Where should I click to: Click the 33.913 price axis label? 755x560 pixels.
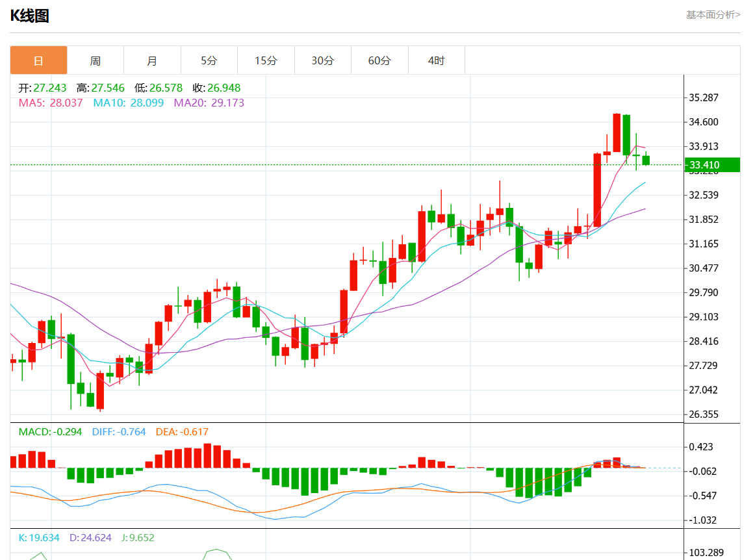tap(704, 146)
